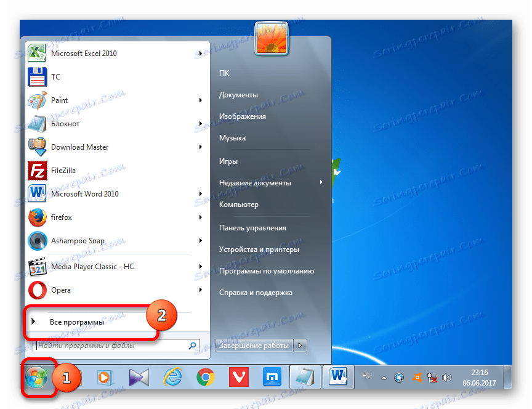
Task: Expand Microsoft Word 2010 jump list arrow
Action: click(201, 194)
